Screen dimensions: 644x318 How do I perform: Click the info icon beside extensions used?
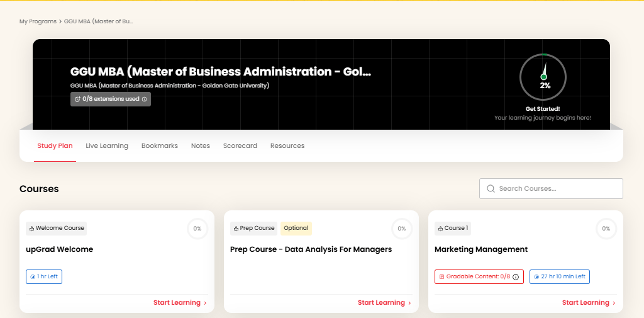[144, 99]
